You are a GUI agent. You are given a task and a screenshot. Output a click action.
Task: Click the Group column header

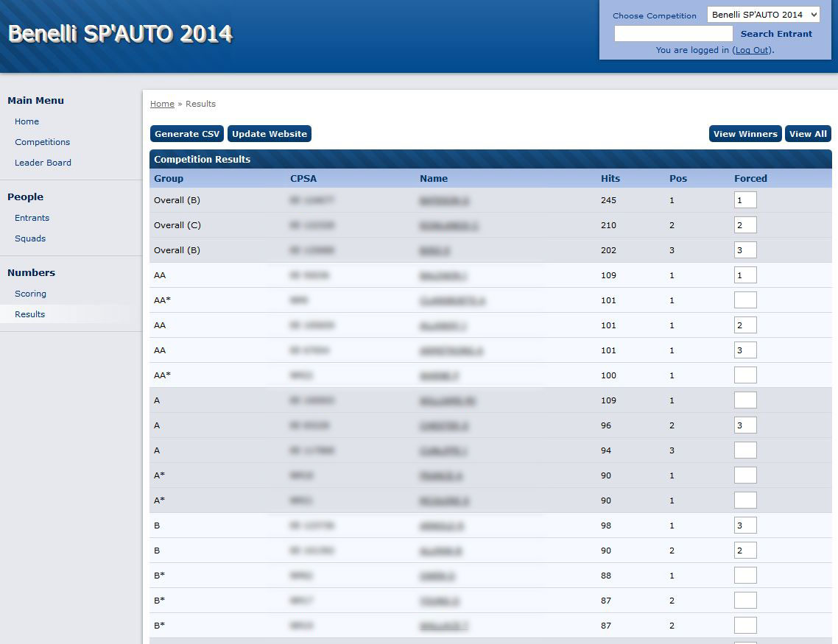(169, 178)
